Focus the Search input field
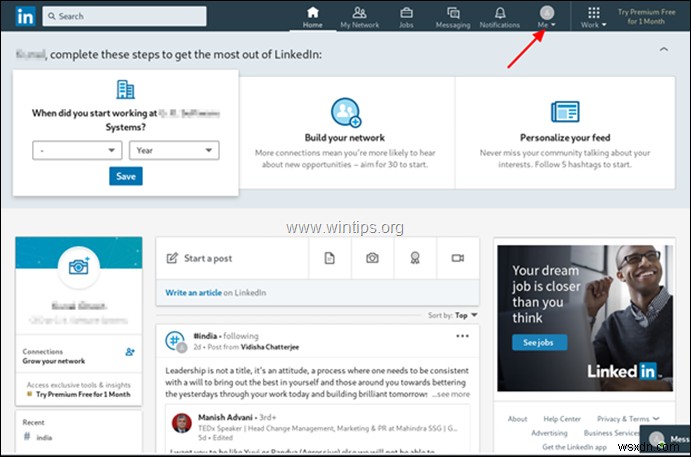 pyautogui.click(x=124, y=16)
